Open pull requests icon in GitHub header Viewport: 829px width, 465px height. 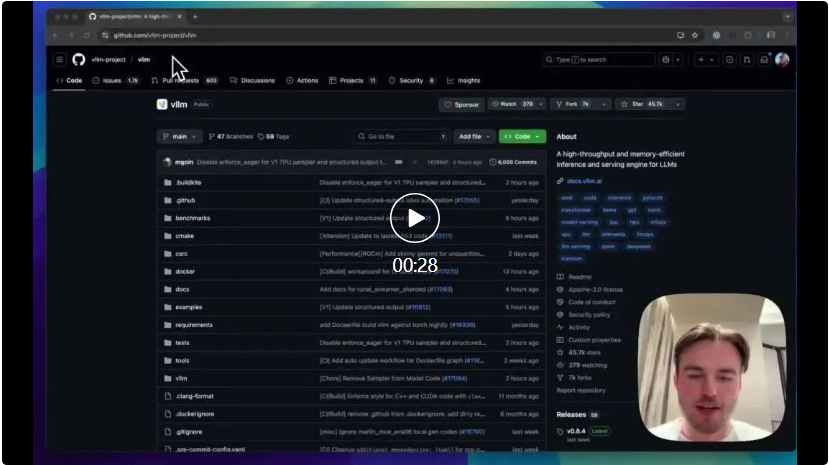[x=747, y=60]
